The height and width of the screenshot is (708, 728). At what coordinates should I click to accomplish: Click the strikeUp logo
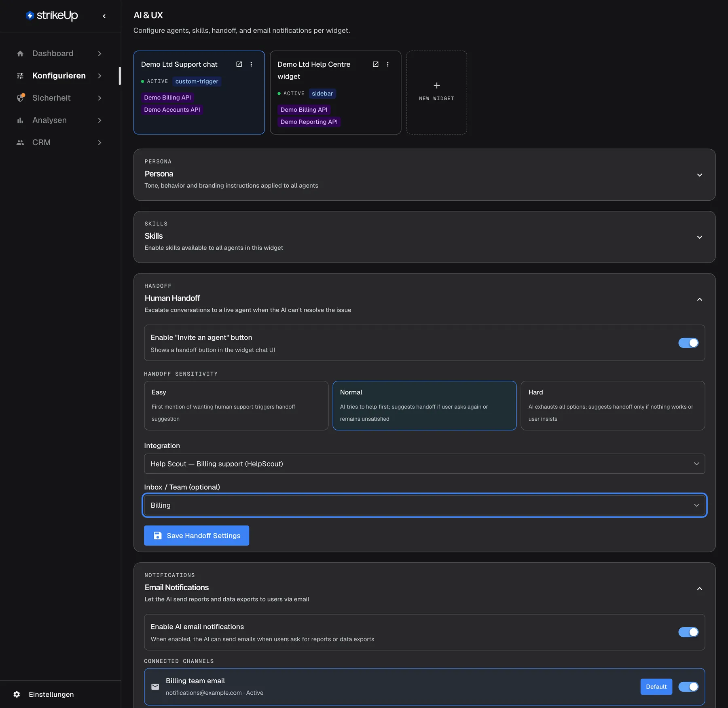pos(52,15)
